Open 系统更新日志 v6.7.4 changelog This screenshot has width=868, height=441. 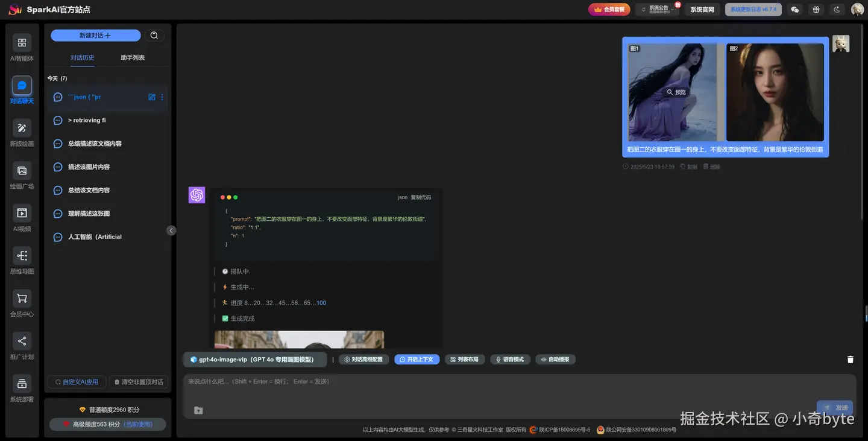pyautogui.click(x=753, y=10)
